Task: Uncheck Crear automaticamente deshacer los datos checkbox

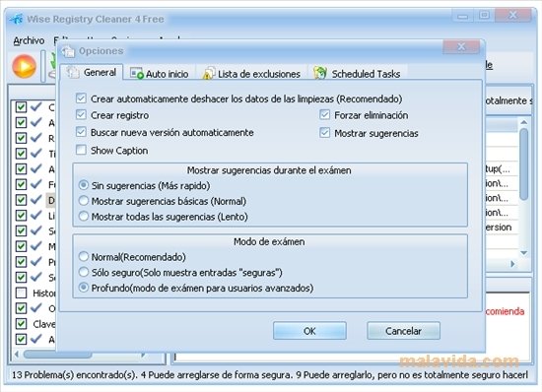Action: (x=81, y=98)
